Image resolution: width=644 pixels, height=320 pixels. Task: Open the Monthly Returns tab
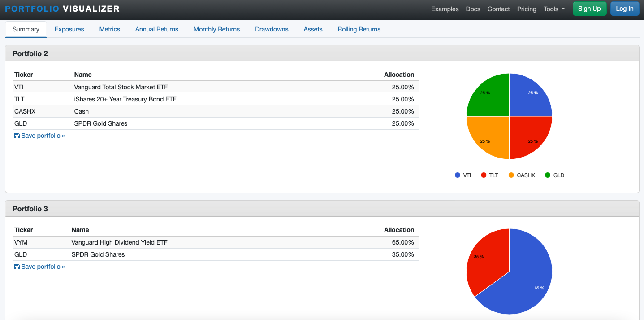click(217, 29)
